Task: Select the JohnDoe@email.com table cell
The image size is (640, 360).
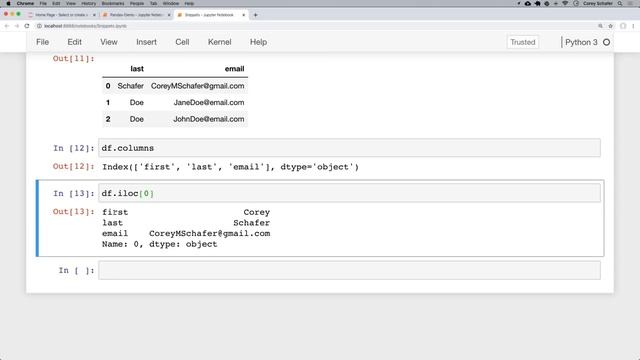Action: click(209, 119)
